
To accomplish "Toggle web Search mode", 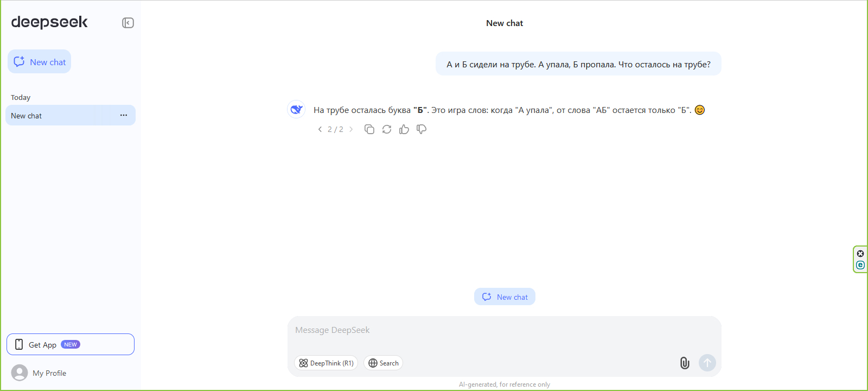I will pos(383,363).
